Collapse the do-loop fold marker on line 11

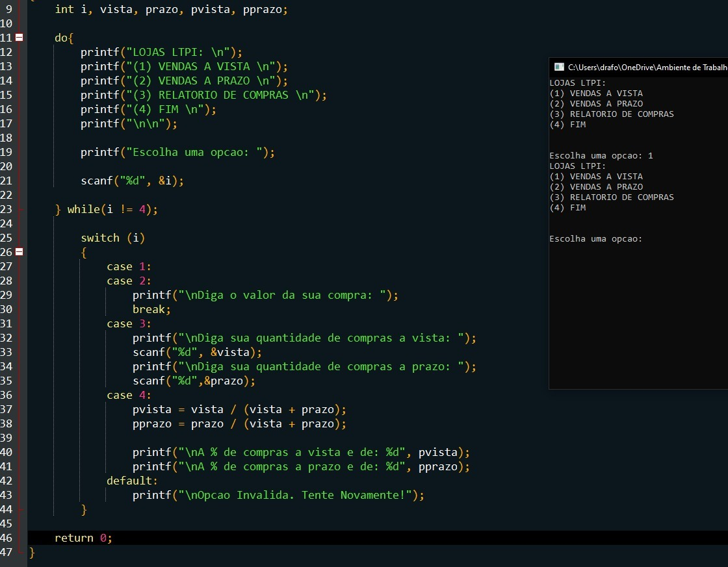(x=19, y=38)
